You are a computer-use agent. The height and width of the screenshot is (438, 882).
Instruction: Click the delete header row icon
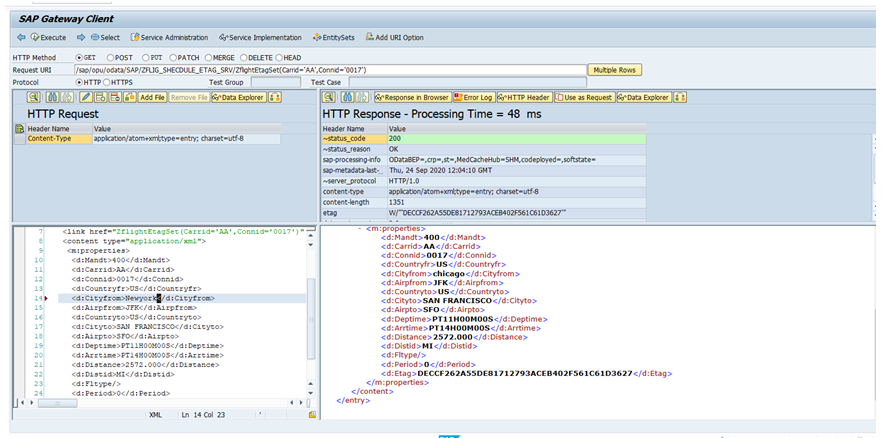(x=115, y=97)
